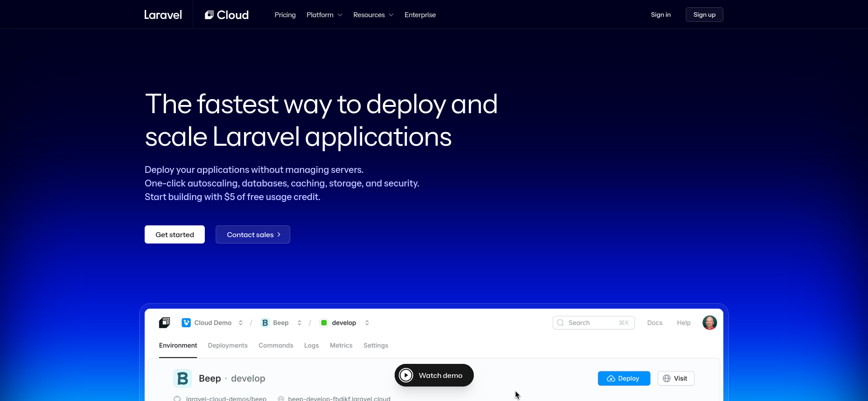Click the green develop status icon
The height and width of the screenshot is (401, 868).
pos(324,323)
